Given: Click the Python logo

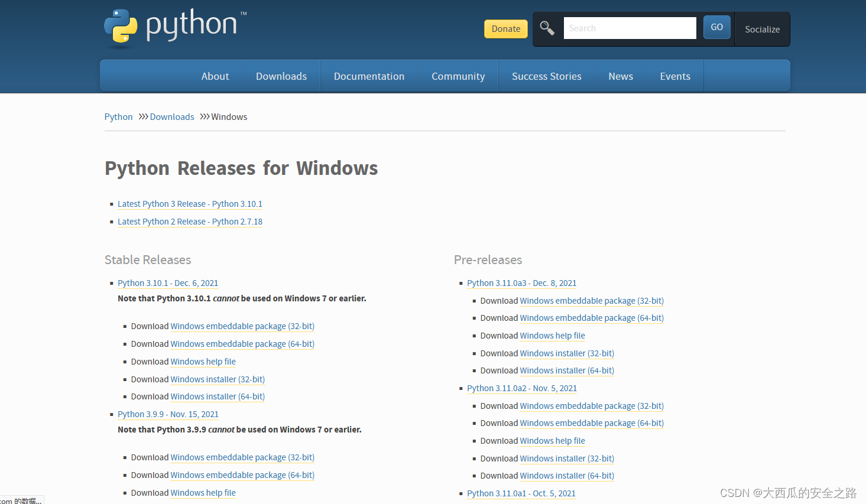Looking at the screenshot, I should (x=120, y=27).
